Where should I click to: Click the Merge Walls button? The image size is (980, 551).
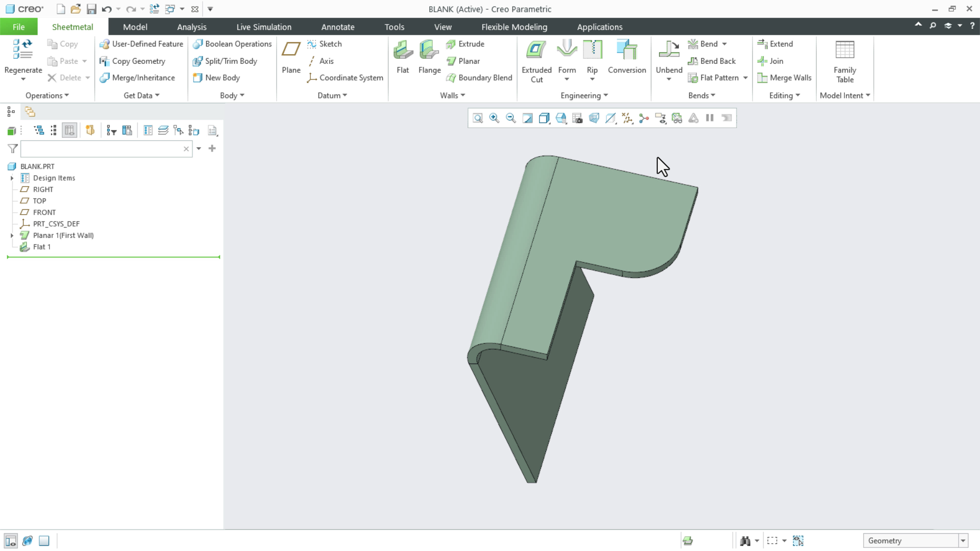[785, 78]
